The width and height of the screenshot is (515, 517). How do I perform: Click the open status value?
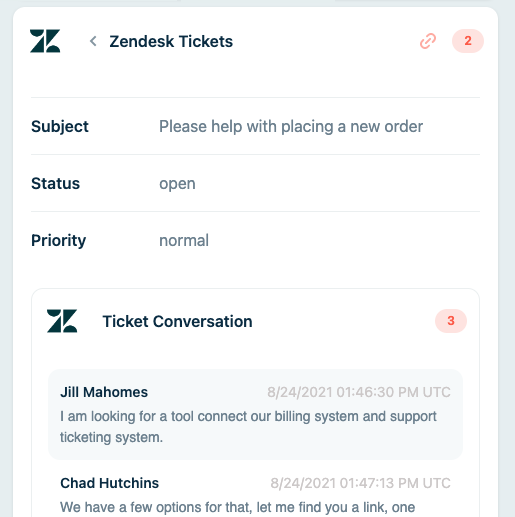(177, 184)
